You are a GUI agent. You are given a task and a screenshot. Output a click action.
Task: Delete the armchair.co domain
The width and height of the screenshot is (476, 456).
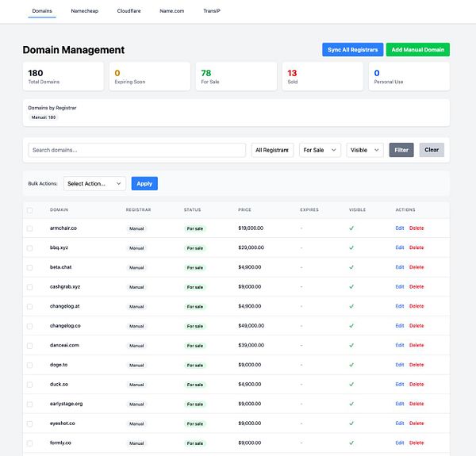pos(416,228)
